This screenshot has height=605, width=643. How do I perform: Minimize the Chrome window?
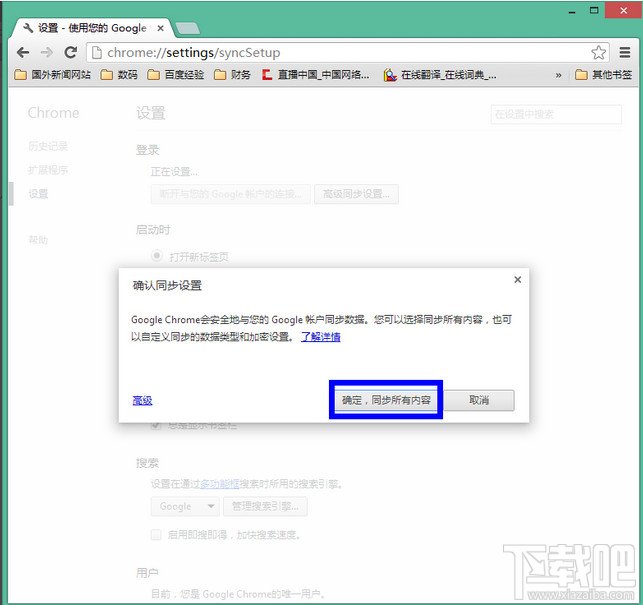coord(572,11)
